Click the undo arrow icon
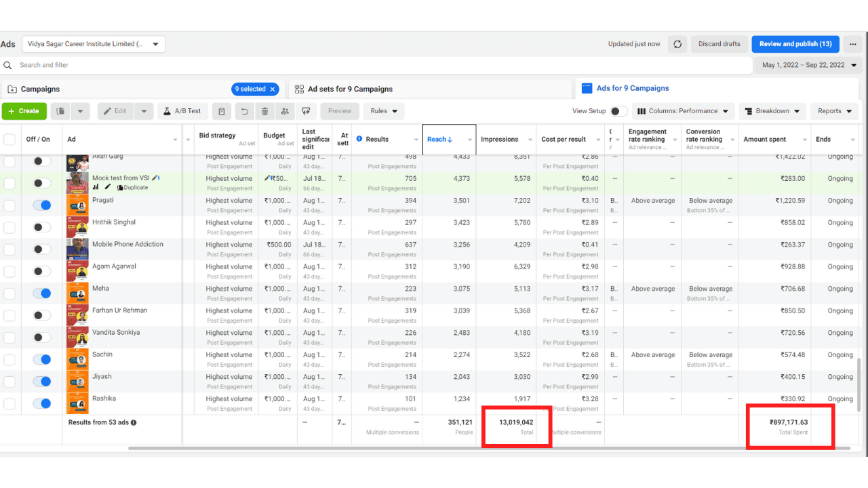 click(x=244, y=111)
